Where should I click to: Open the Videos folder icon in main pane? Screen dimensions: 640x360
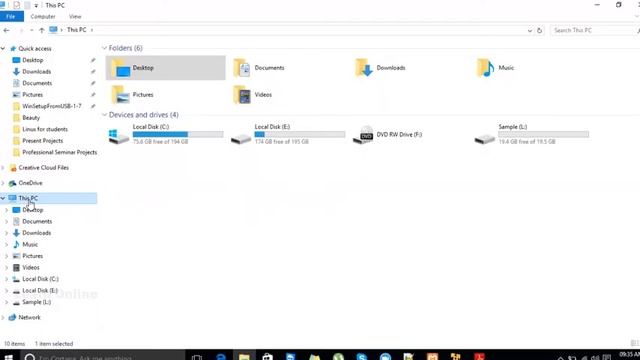pyautogui.click(x=242, y=95)
